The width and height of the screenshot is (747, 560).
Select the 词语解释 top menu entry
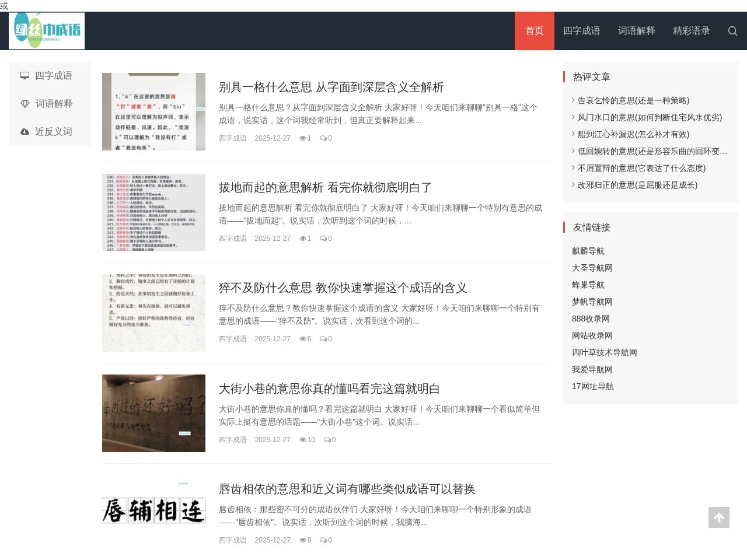pos(636,31)
